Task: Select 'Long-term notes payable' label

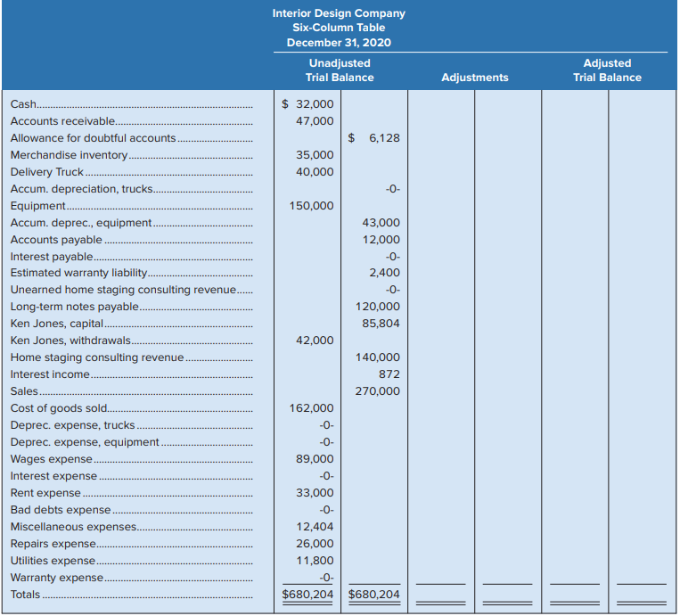Action: click(x=75, y=307)
